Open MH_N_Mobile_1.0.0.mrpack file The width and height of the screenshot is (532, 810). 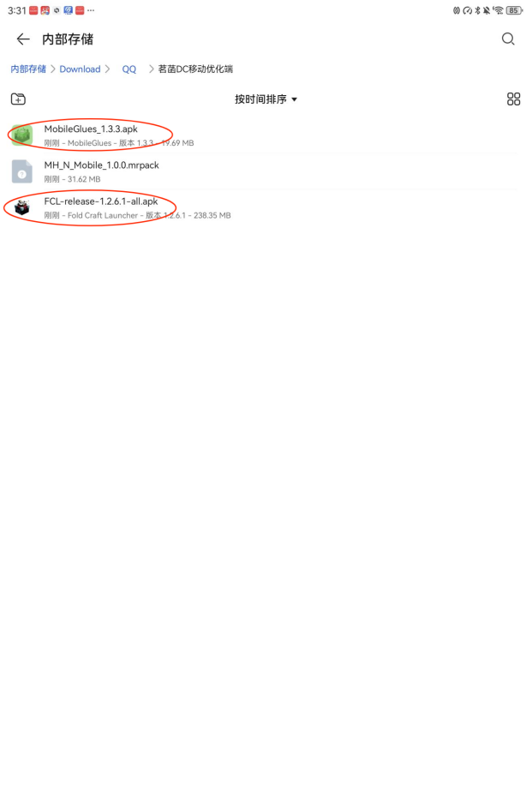263,171
